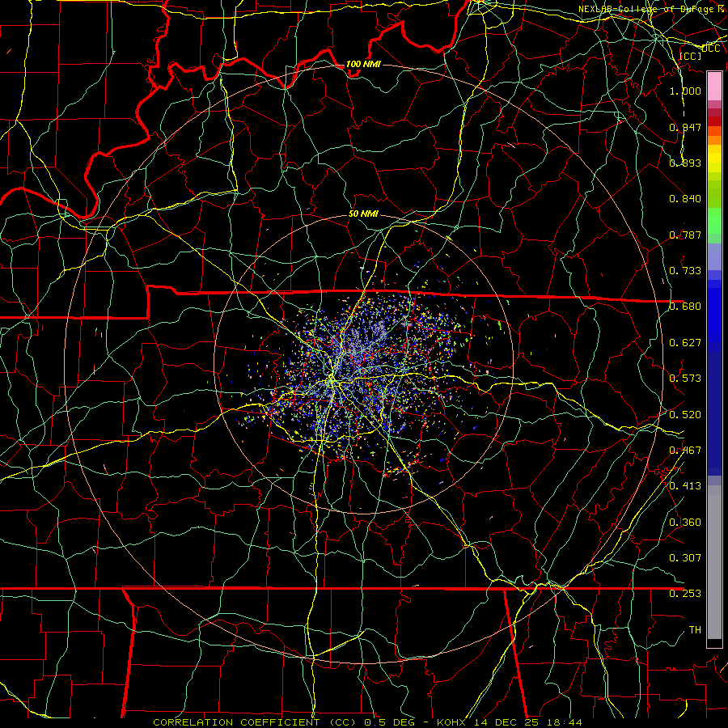Image resolution: width=728 pixels, height=728 pixels.
Task: Pick the lavender segment of the color bar
Action: coord(714,256)
